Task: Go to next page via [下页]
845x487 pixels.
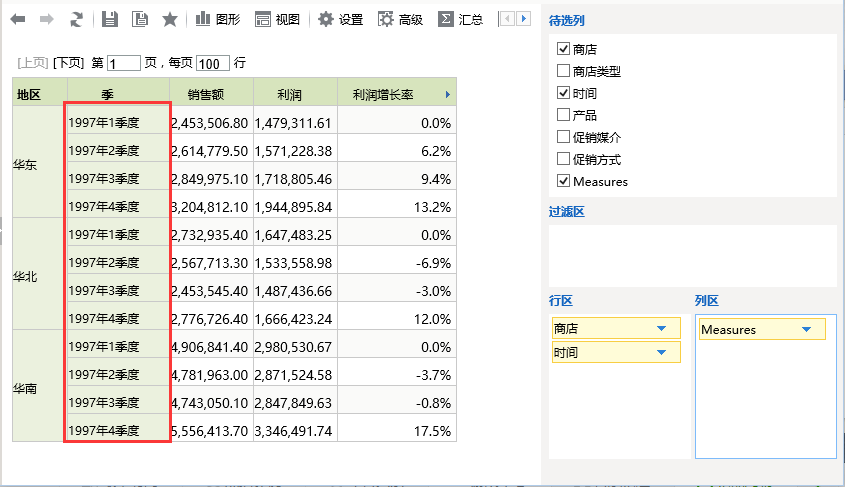Action: [x=68, y=63]
